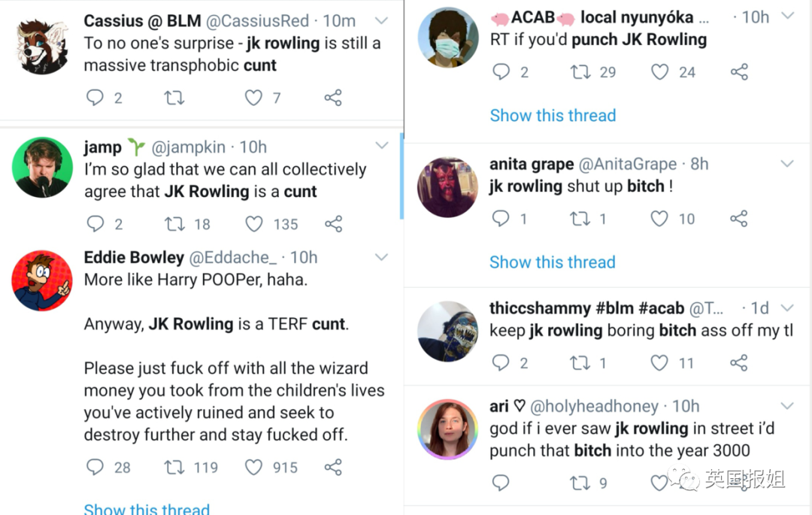Like Cassius @ BLM's tweet with heart
The height and width of the screenshot is (515, 812).
coord(254,98)
